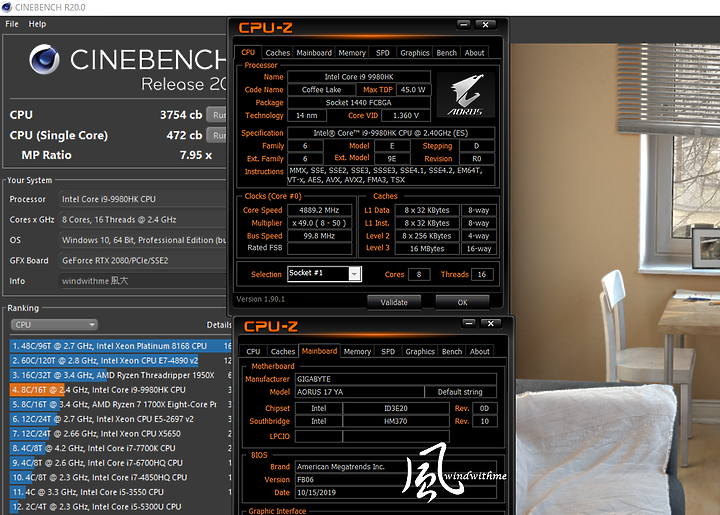The image size is (720, 515).
Task: Open the Ranking CPU dropdown
Action: point(54,325)
